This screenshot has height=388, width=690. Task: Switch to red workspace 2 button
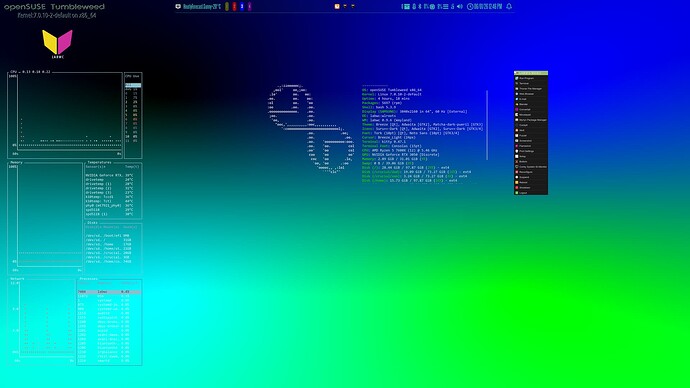pyautogui.click(x=234, y=7)
